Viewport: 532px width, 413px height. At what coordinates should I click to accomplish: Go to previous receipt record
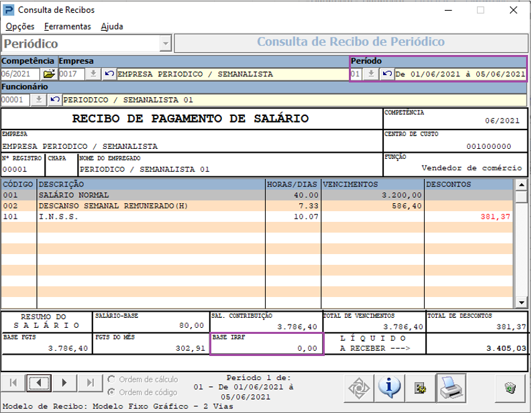(x=39, y=383)
